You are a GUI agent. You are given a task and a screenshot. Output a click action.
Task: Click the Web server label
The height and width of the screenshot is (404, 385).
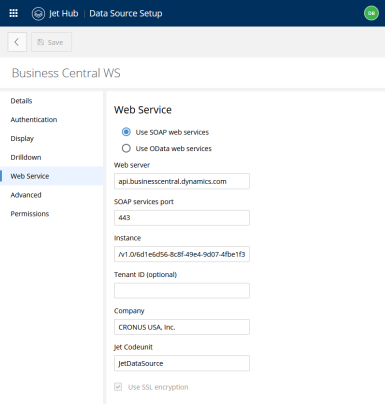132,165
